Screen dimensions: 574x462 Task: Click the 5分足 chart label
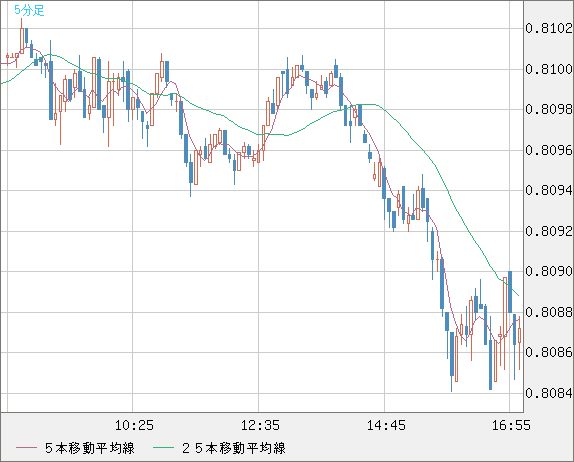pyautogui.click(x=29, y=10)
